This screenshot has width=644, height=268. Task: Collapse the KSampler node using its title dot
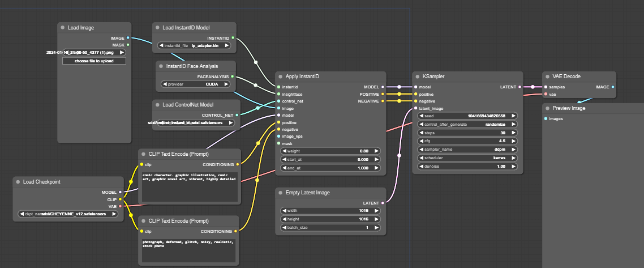(418, 76)
